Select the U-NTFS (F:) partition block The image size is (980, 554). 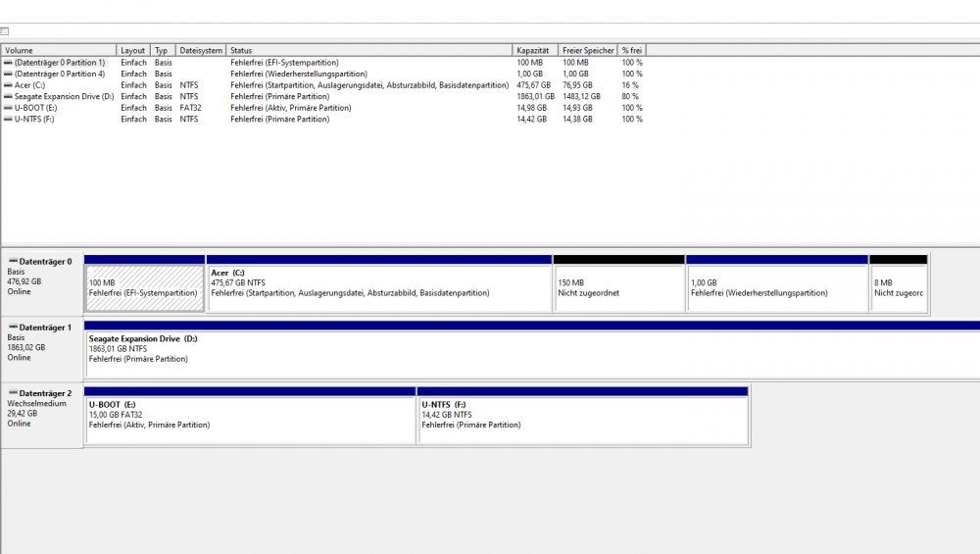pyautogui.click(x=583, y=420)
